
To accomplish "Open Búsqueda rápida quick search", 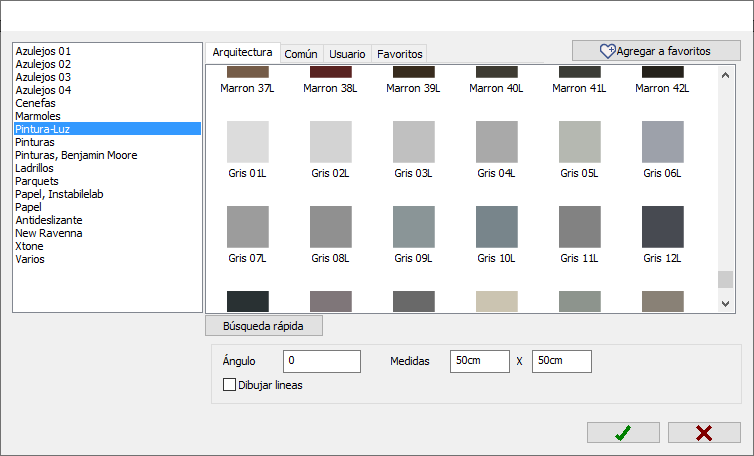I will tap(264, 326).
